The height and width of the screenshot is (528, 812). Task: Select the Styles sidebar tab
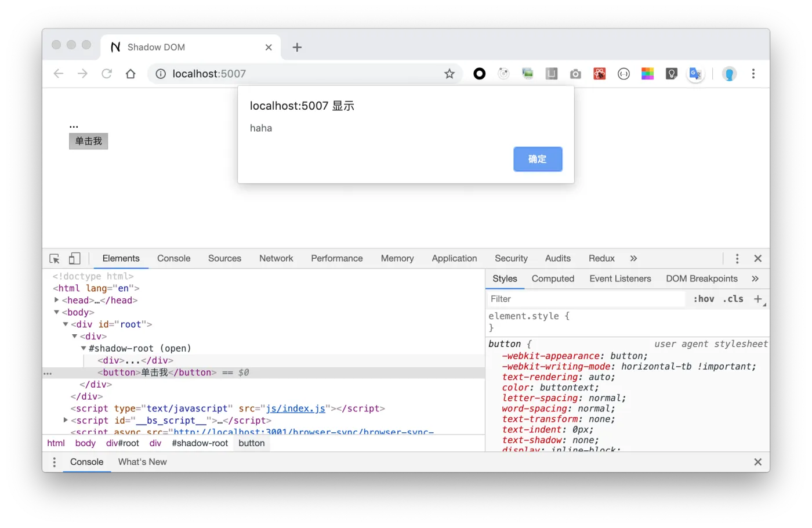[505, 279]
